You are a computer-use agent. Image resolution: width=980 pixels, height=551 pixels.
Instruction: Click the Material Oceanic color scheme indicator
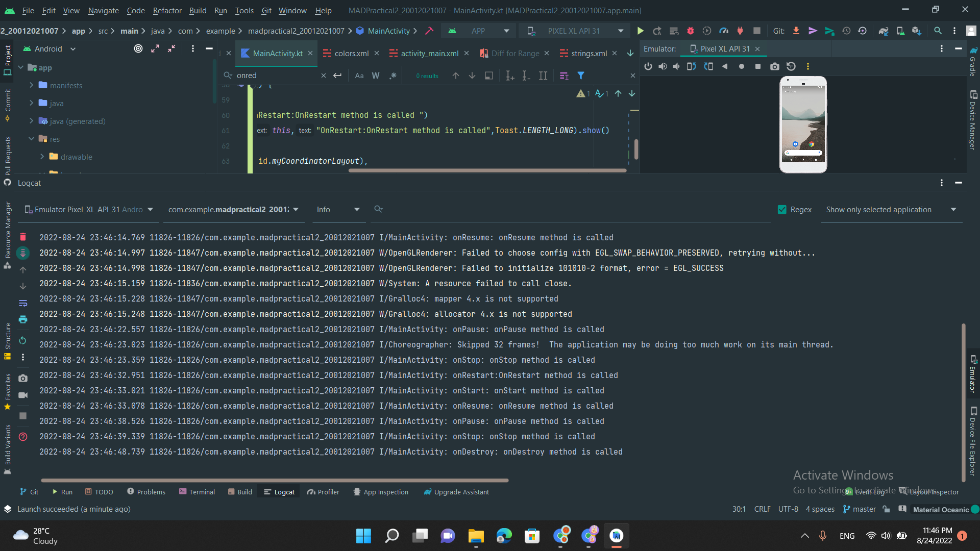click(x=941, y=509)
